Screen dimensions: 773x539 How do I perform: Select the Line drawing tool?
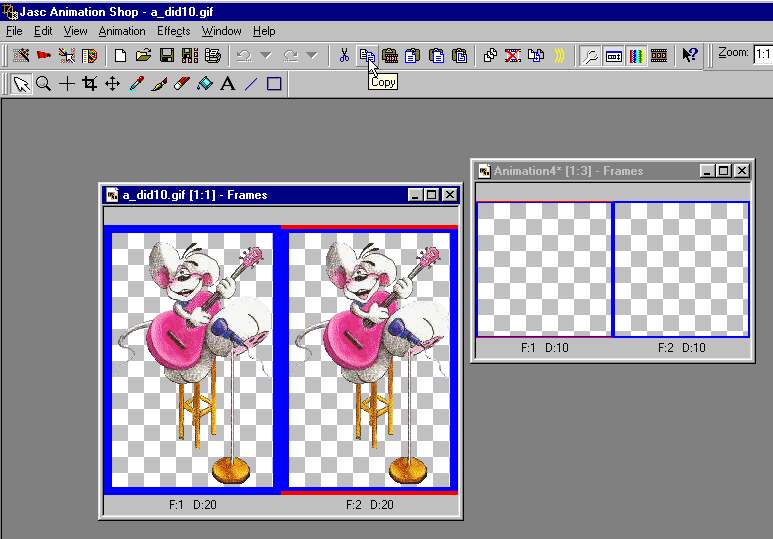[x=251, y=84]
